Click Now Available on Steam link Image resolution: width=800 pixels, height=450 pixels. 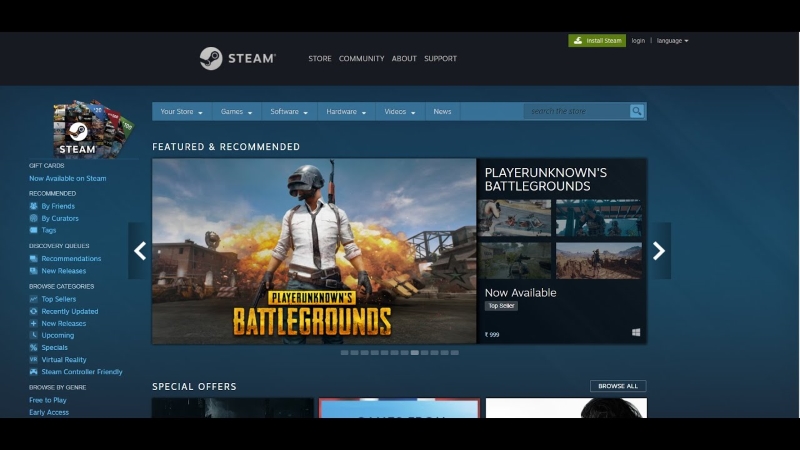(x=67, y=179)
